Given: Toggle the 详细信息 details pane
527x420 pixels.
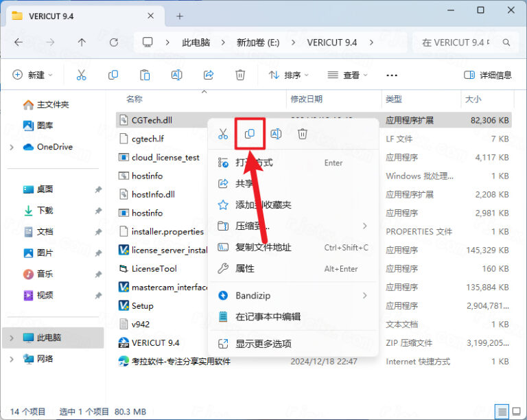Looking at the screenshot, I should tap(488, 75).
